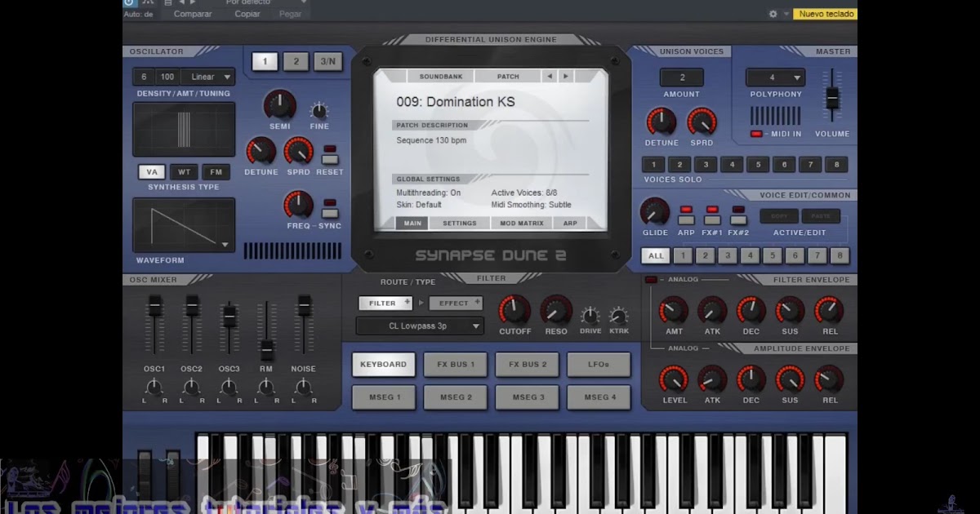Image resolution: width=980 pixels, height=514 pixels.
Task: Click the OSC1 mixer fader
Action: tap(154, 306)
